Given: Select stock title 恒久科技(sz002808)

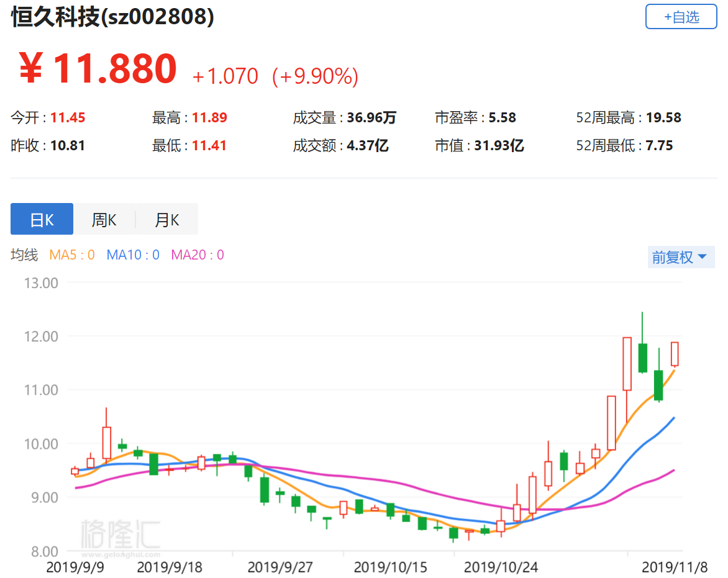Looking at the screenshot, I should pos(113,17).
